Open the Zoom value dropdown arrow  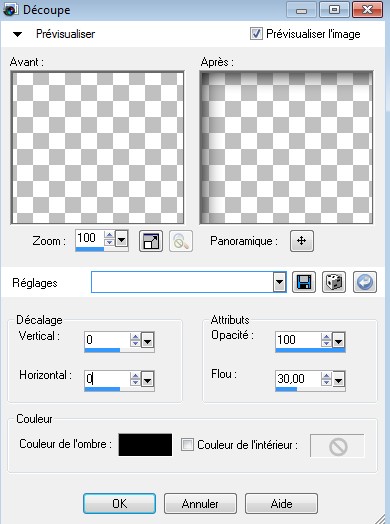[x=122, y=239]
